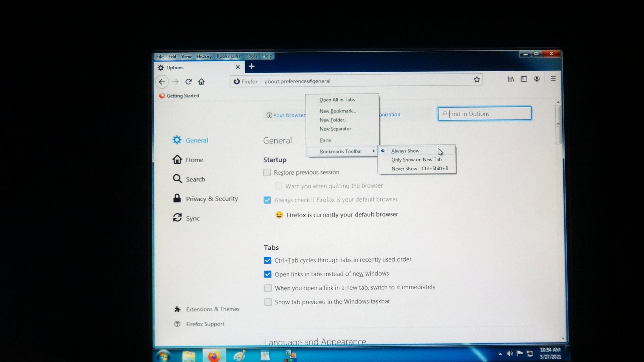Click the page vertical scrollbar thumb
This screenshot has width=644, height=362.
(x=558, y=125)
